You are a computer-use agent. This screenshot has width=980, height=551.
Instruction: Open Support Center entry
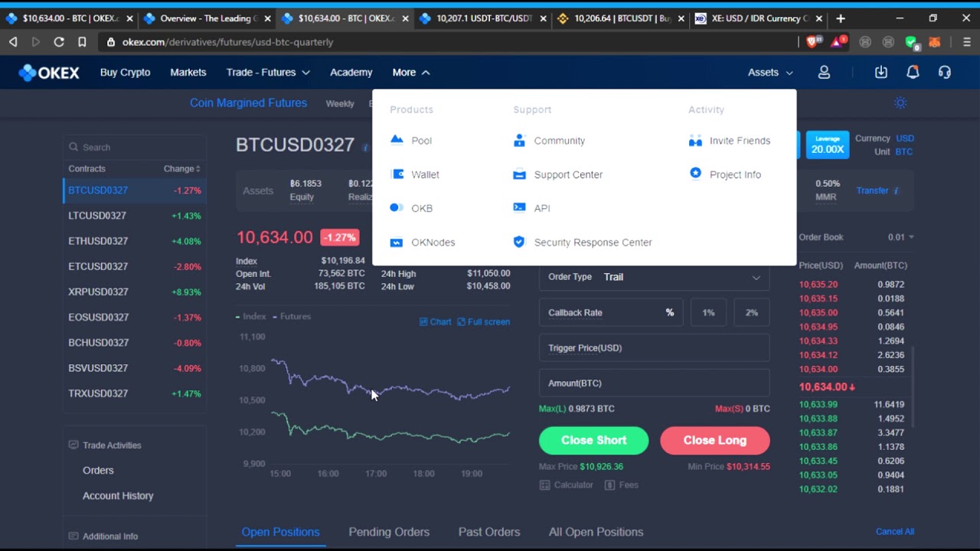coord(558,174)
